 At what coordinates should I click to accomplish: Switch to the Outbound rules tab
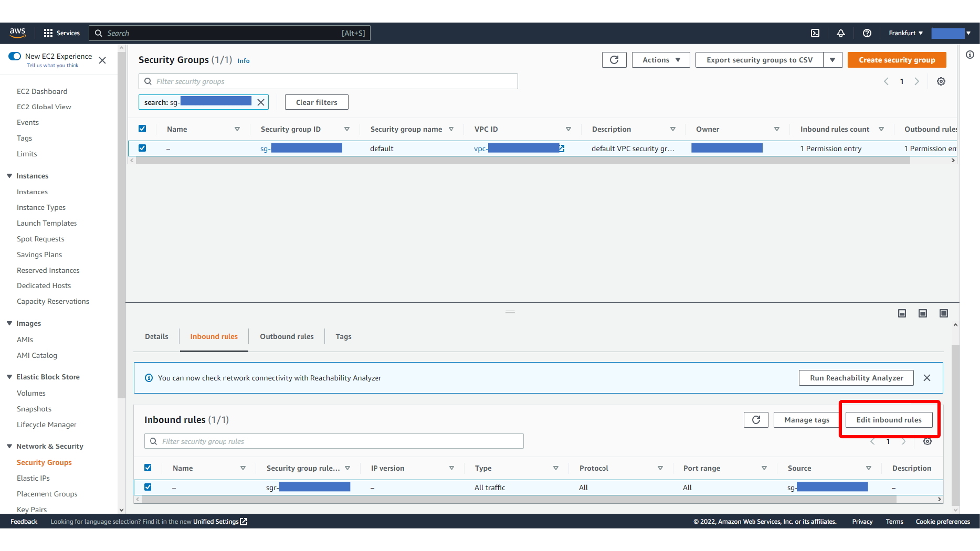tap(287, 336)
